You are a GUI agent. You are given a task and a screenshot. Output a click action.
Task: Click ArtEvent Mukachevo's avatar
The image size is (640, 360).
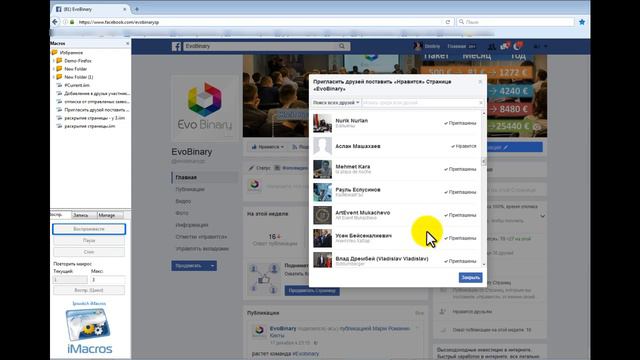[322, 215]
